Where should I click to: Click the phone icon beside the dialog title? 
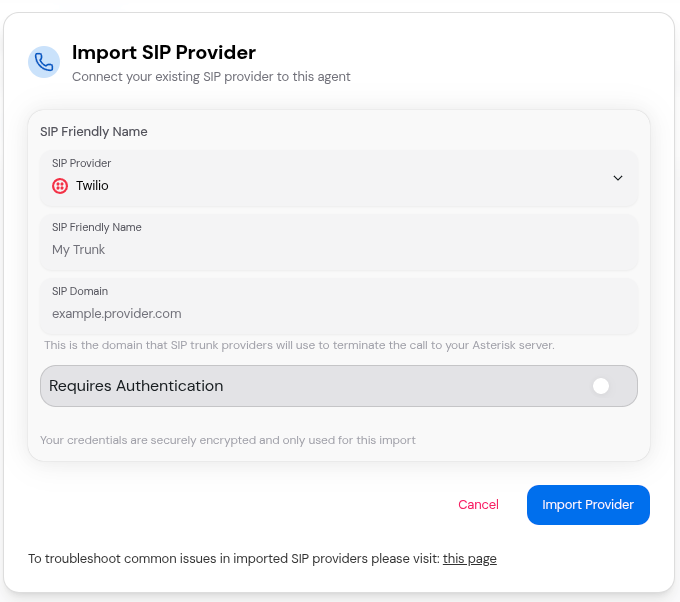click(x=44, y=62)
